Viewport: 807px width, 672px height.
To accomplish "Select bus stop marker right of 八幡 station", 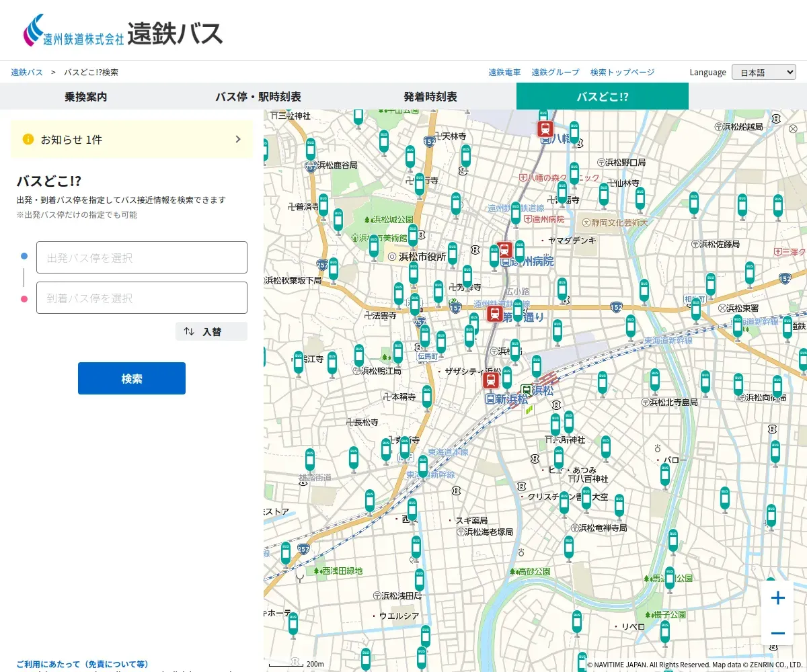I will click(574, 134).
